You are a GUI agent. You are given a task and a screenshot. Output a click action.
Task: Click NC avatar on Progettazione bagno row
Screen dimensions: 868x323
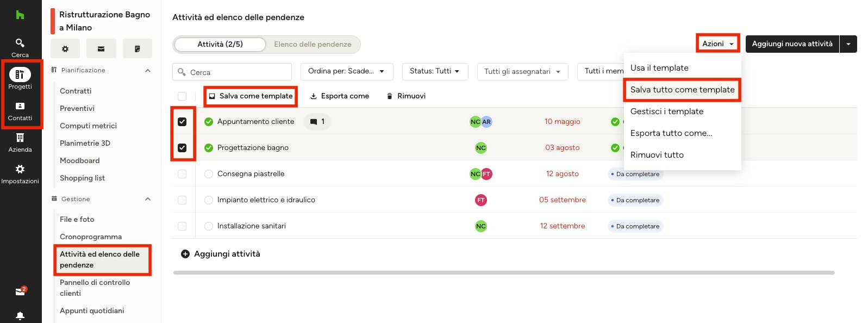click(x=481, y=148)
